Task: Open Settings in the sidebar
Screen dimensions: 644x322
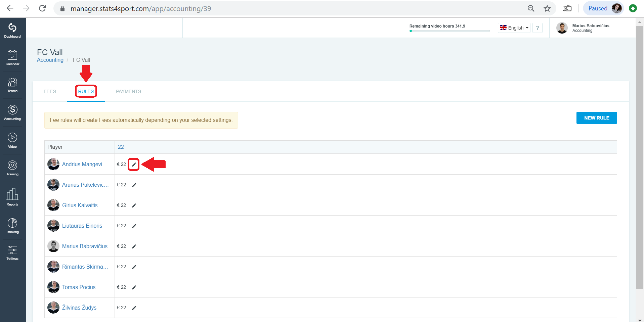Action: (12, 252)
